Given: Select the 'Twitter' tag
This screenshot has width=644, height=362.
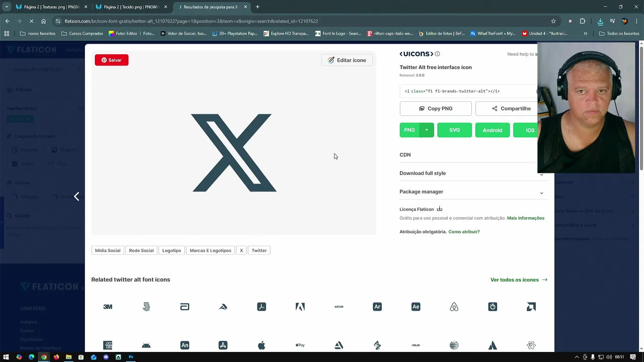Looking at the screenshot, I should 259,250.
